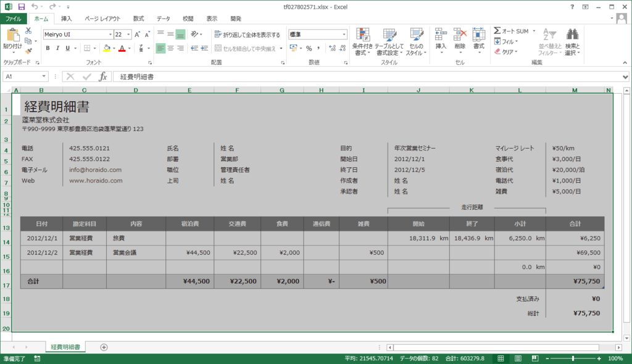This screenshot has width=632, height=364.
Task: Select the 経費明細書 sheet tab
Action: click(65, 347)
